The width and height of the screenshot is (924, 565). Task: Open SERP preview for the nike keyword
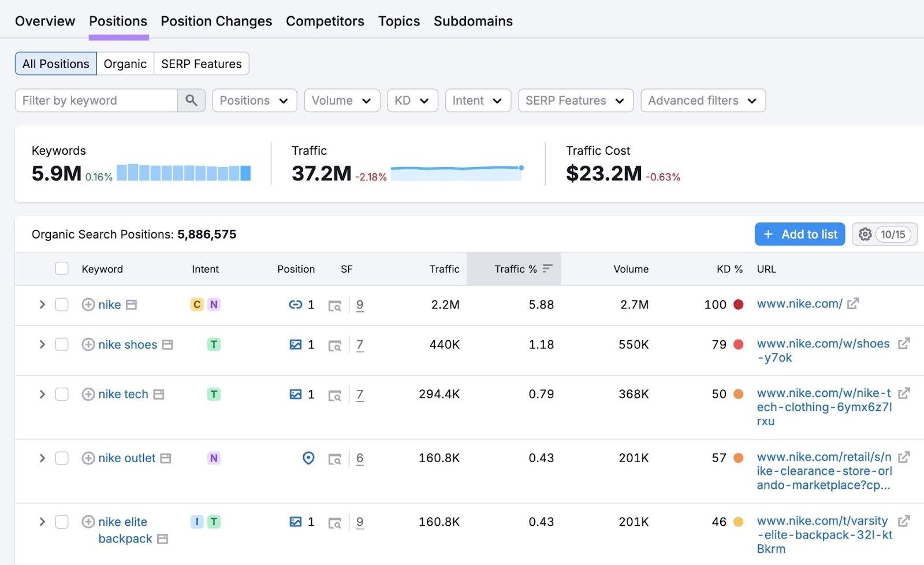pyautogui.click(x=335, y=305)
